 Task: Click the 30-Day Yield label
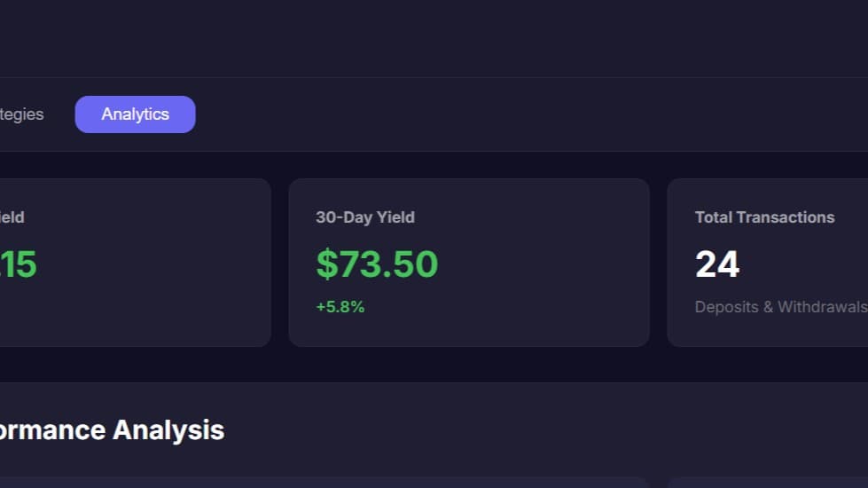click(x=364, y=217)
